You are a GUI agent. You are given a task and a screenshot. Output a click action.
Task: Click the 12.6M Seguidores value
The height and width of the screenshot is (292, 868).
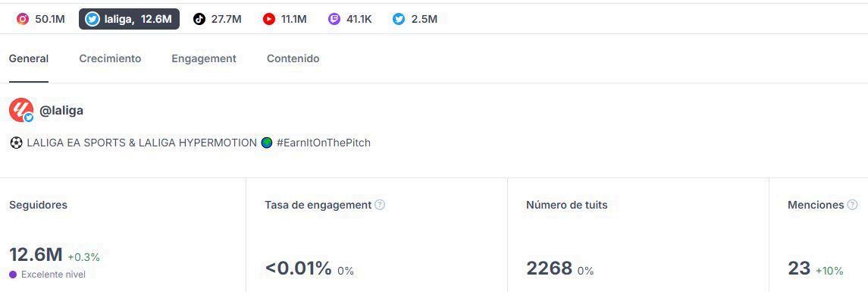pyautogui.click(x=36, y=256)
